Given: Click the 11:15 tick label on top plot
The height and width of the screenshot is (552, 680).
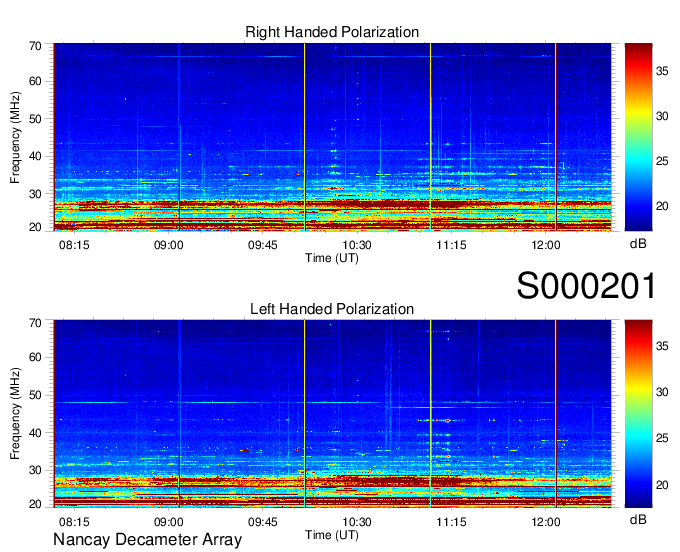Looking at the screenshot, I should click(451, 245).
